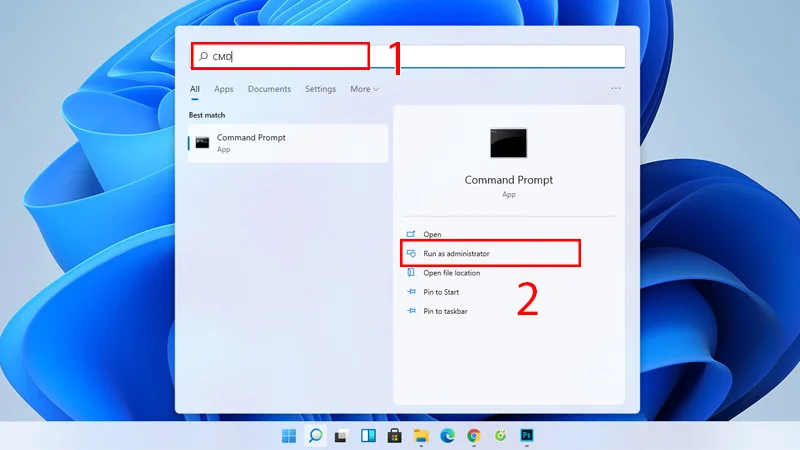Launch Google Chrome from taskbar
The image size is (800, 450).
coord(474,436)
